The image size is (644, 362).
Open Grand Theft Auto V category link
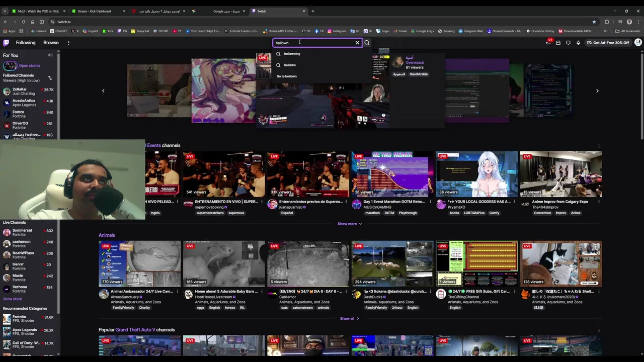point(135,330)
